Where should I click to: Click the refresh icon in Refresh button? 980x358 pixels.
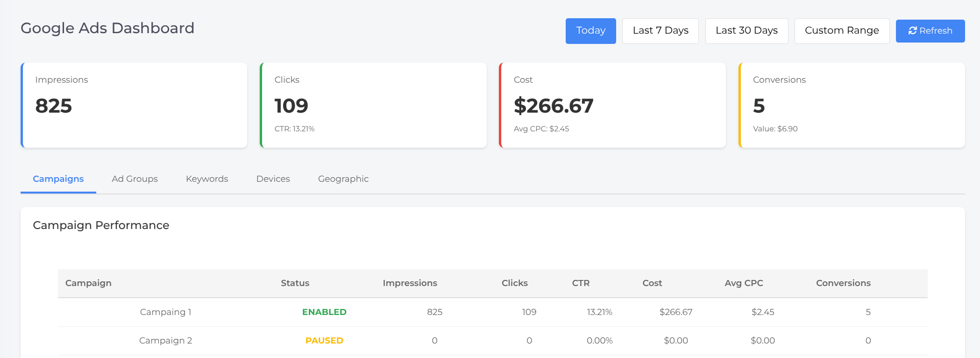(912, 31)
